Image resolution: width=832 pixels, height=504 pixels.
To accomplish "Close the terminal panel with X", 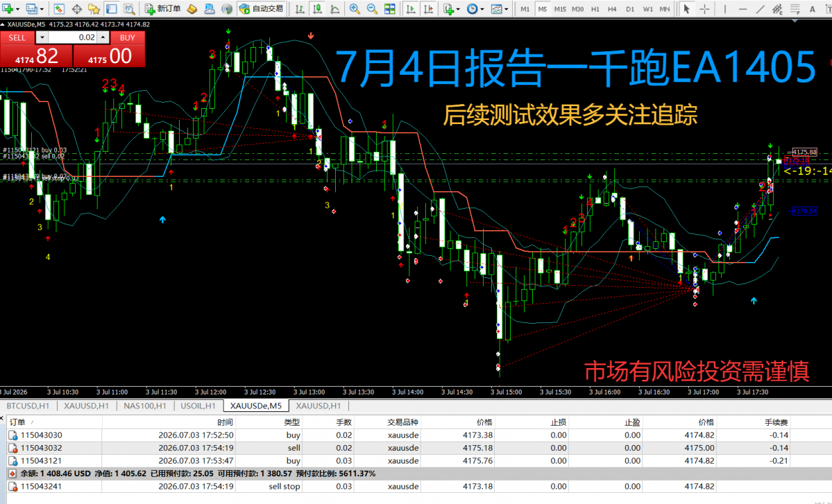I will tap(2, 418).
